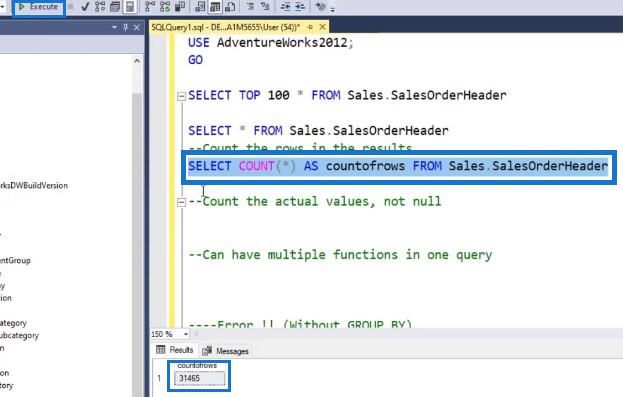
Task: Click the highlighted SELECT COUNT(*) query line
Action: (398, 166)
